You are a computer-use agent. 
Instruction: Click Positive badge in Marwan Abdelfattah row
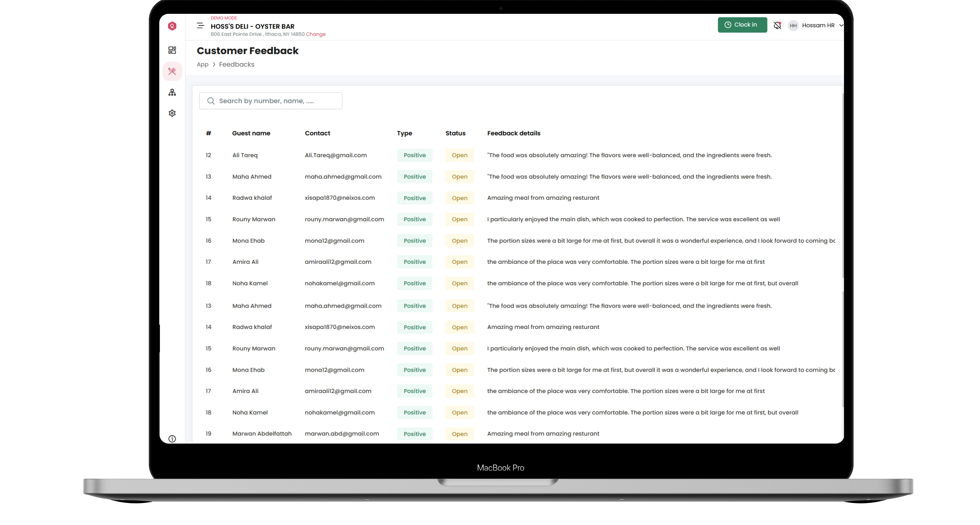tap(415, 434)
